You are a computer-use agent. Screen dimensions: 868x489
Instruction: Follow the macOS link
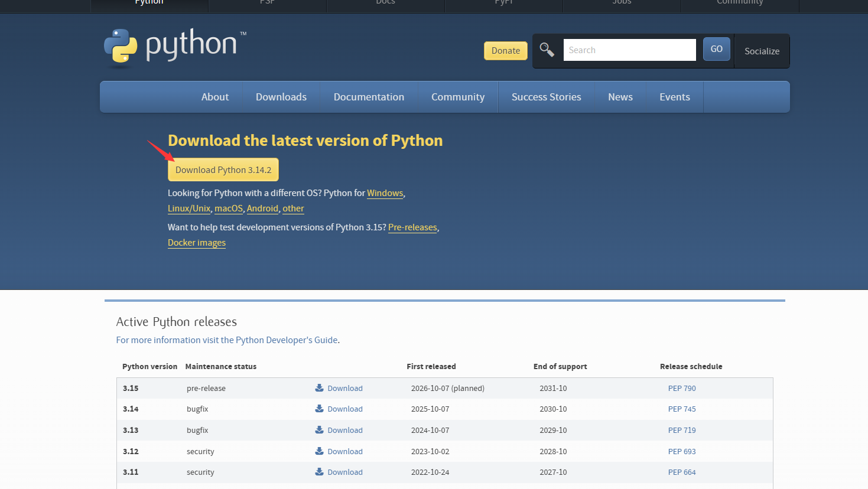(229, 208)
